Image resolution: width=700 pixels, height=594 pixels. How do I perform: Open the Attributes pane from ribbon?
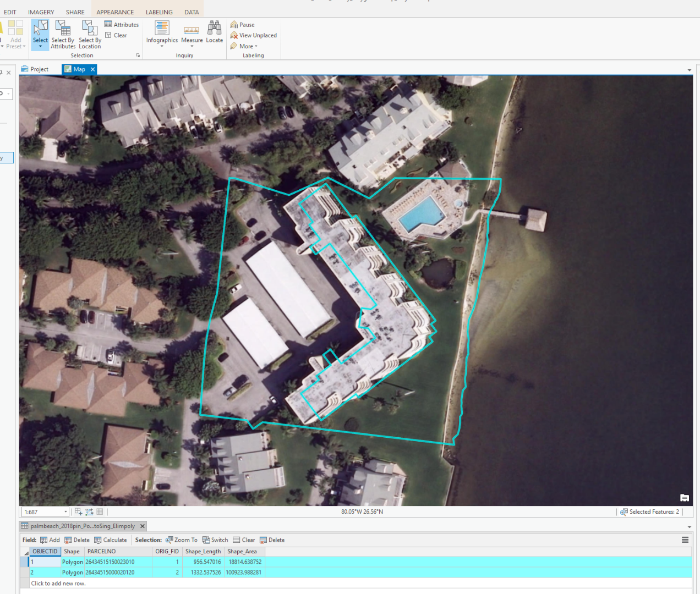(x=122, y=25)
